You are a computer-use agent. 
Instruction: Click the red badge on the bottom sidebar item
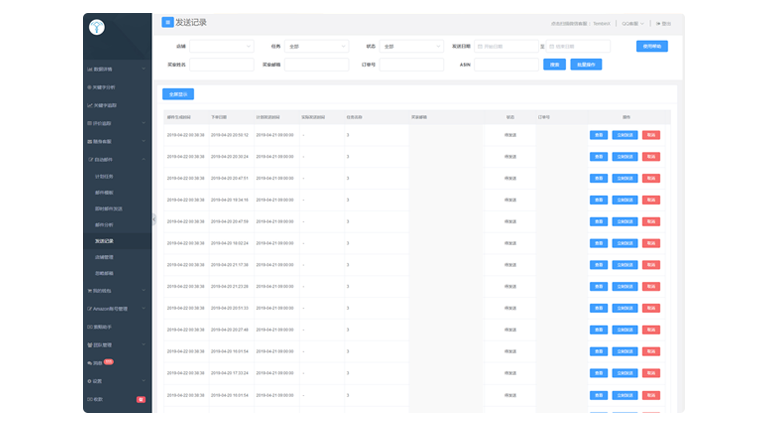point(141,399)
